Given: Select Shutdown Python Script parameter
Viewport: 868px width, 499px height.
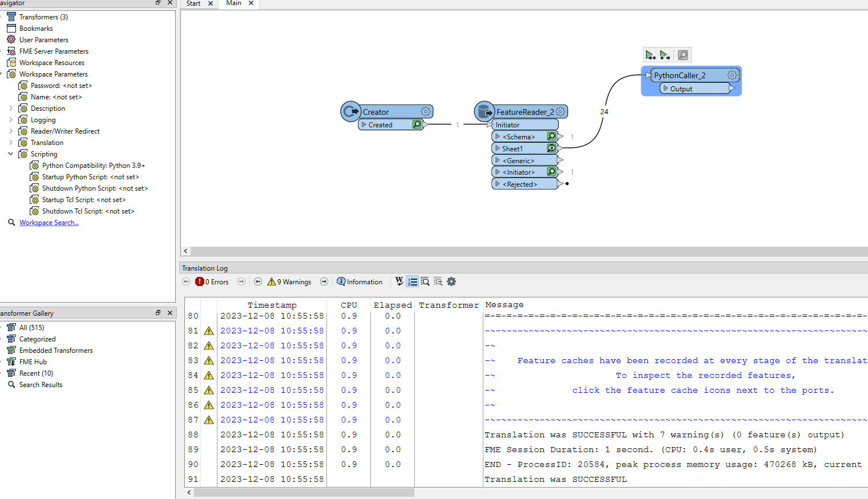Looking at the screenshot, I should pos(95,188).
